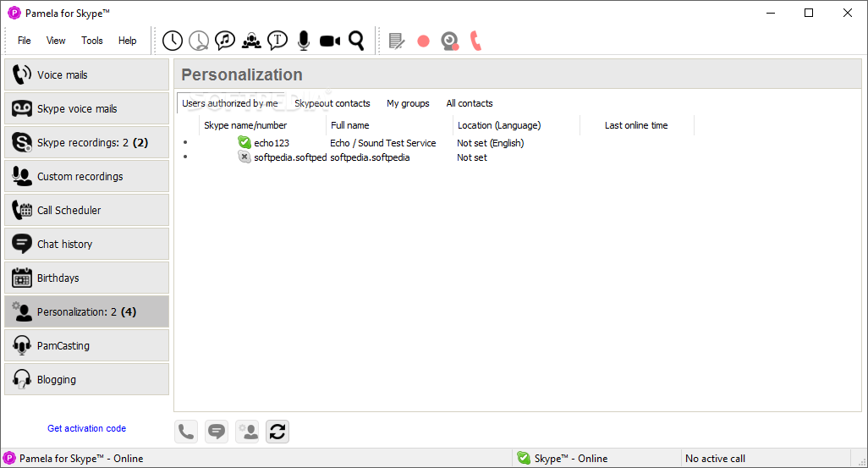Screen dimensions: 868x468
Task: Open Skype voice mails section
Action: (x=87, y=108)
